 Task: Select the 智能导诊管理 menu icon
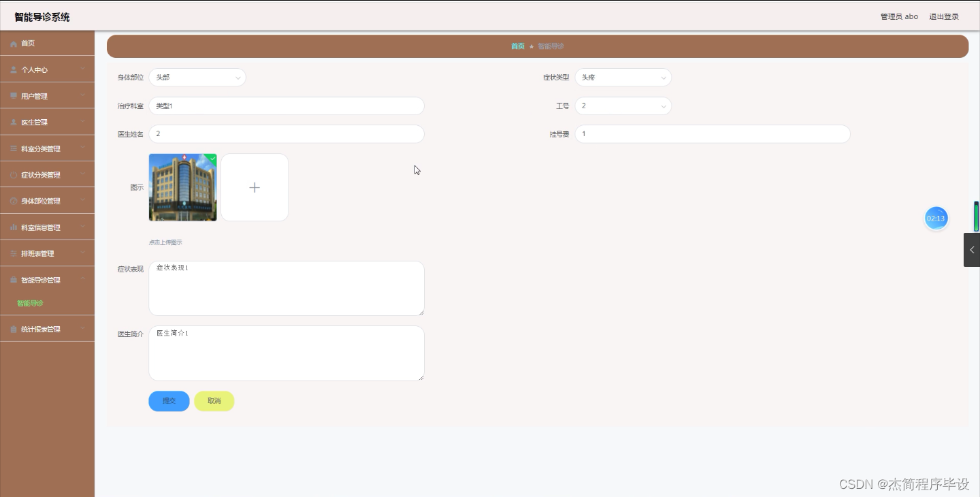[14, 279]
